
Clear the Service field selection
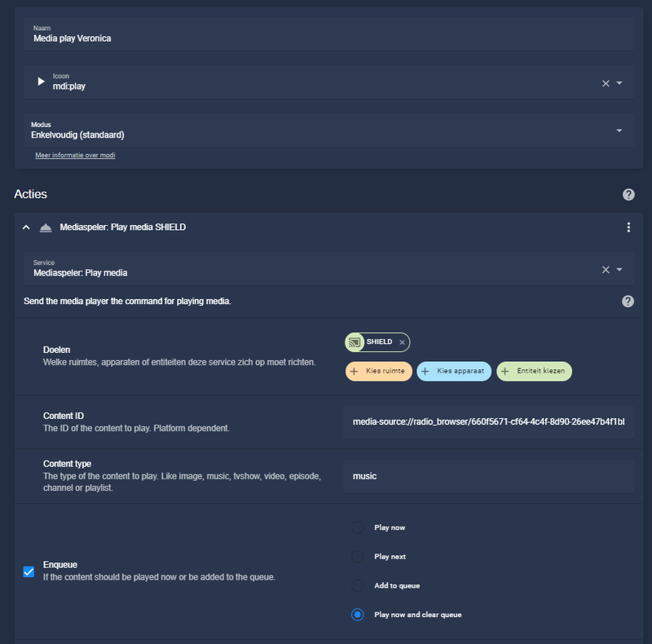[x=606, y=270]
